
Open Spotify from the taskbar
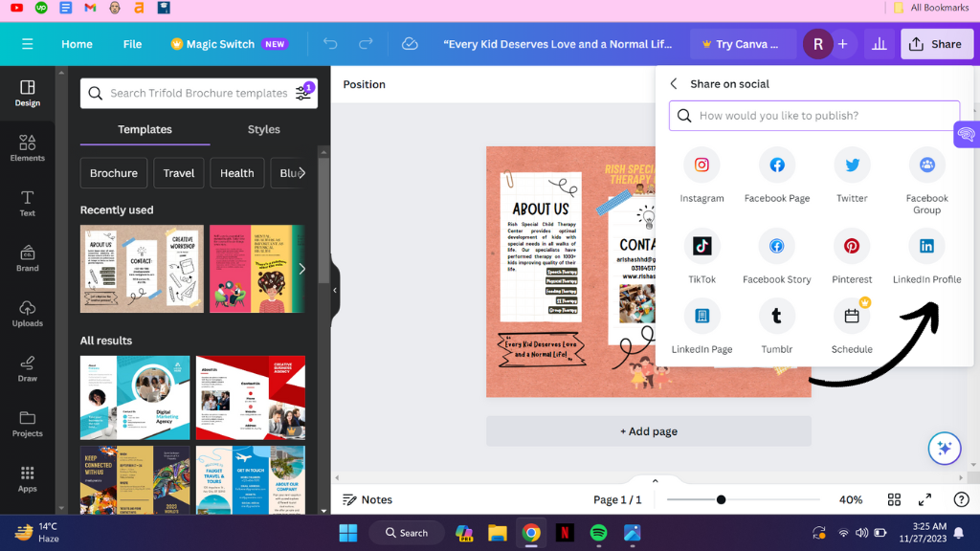[x=598, y=533]
